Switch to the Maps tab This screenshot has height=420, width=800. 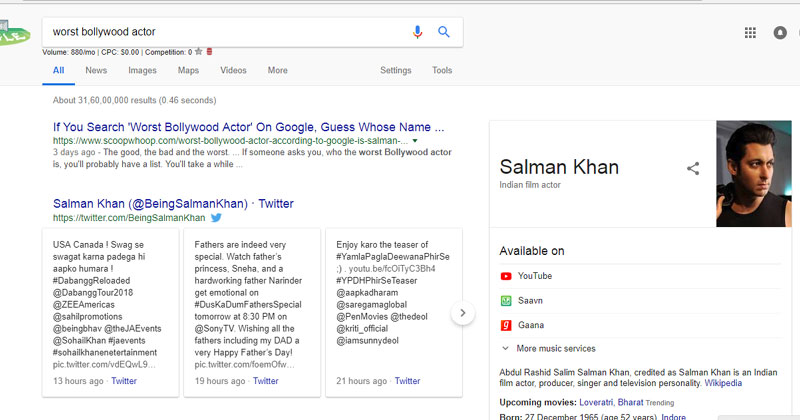point(188,70)
